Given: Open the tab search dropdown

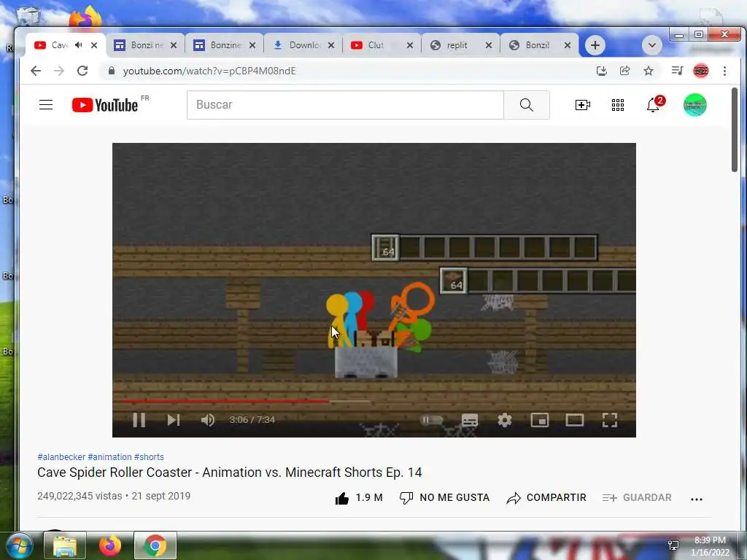Looking at the screenshot, I should (651, 45).
